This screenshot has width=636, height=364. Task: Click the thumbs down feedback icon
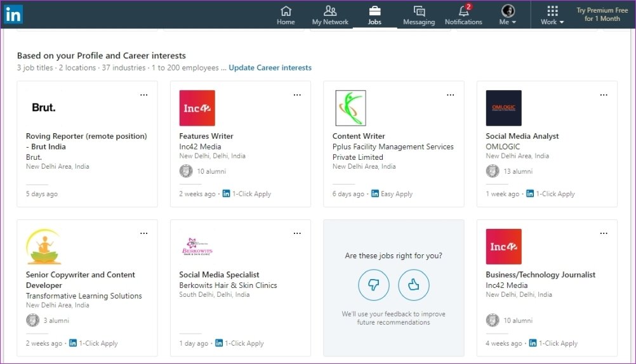point(374,285)
